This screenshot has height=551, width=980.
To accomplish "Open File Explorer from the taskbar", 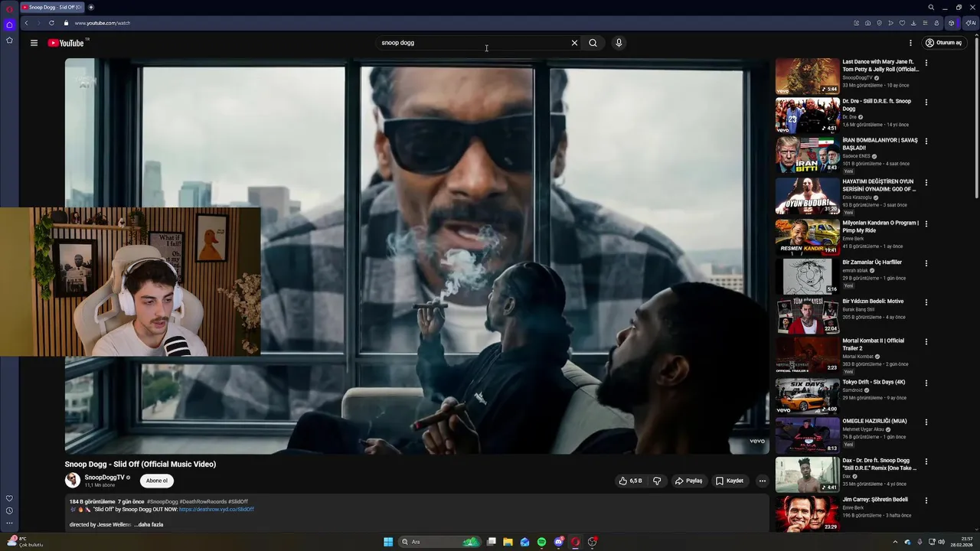I will [508, 542].
